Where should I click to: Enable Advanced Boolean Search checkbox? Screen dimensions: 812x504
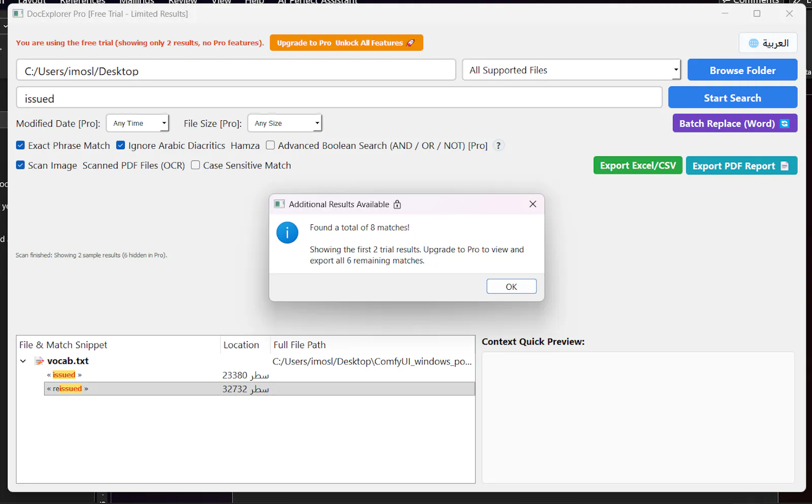[270, 145]
